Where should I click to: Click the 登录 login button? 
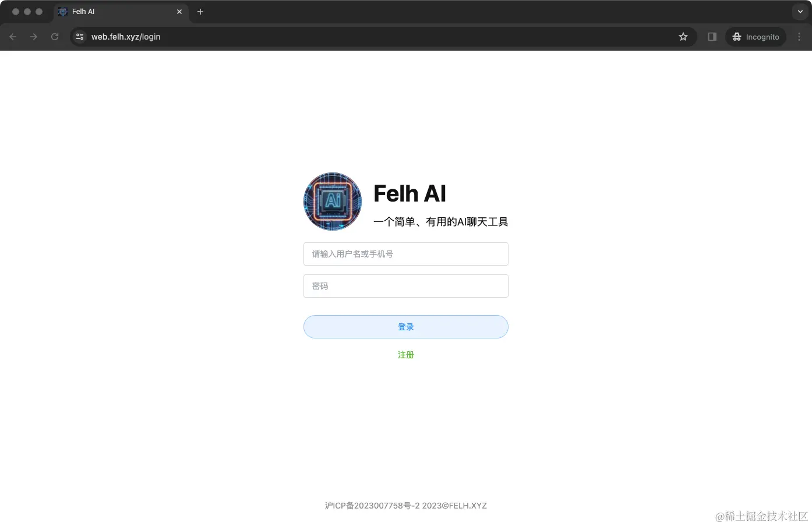[x=405, y=327]
